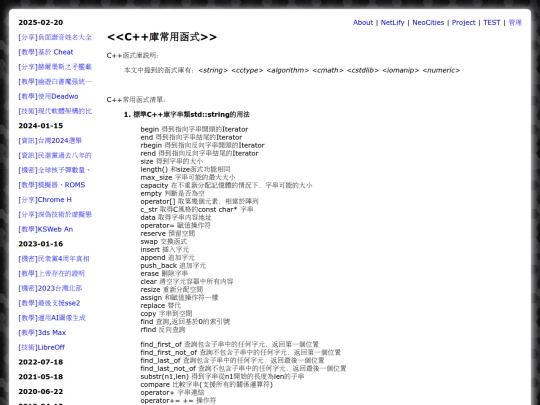Click the <iomanip> library name
Image resolution: width=540 pixels, height=405 pixels.
click(x=401, y=71)
